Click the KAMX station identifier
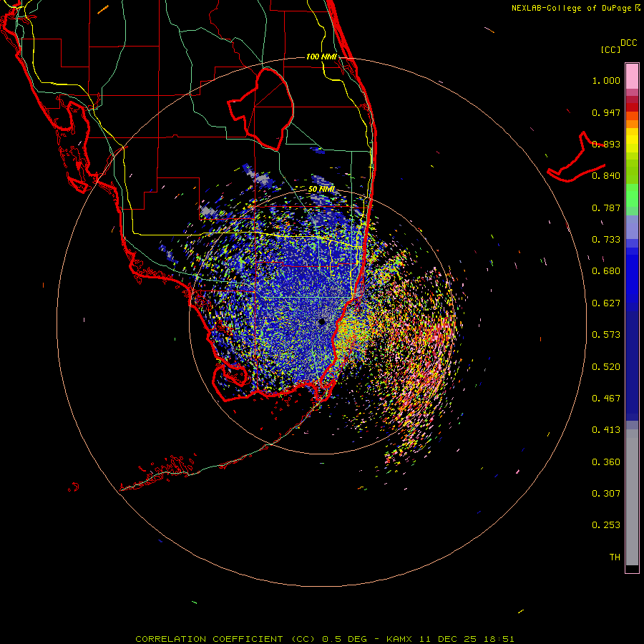Screen dimensions: 644x644 point(399,639)
